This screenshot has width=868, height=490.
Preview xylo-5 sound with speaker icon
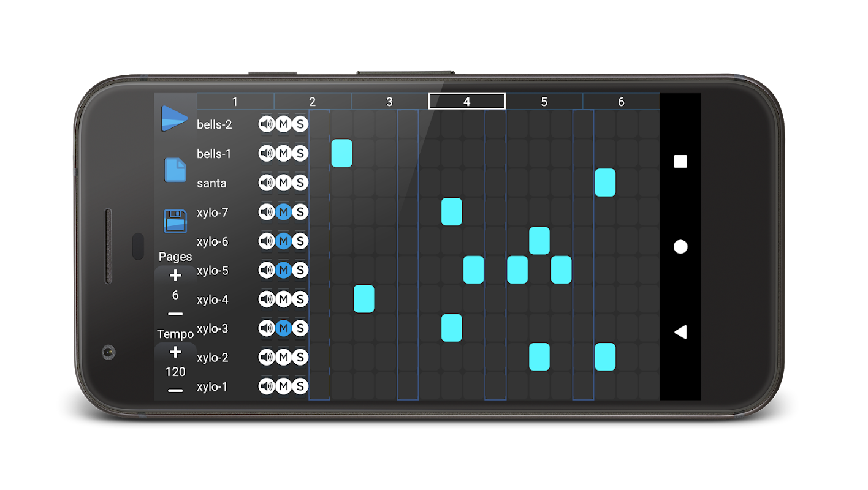pos(267,270)
